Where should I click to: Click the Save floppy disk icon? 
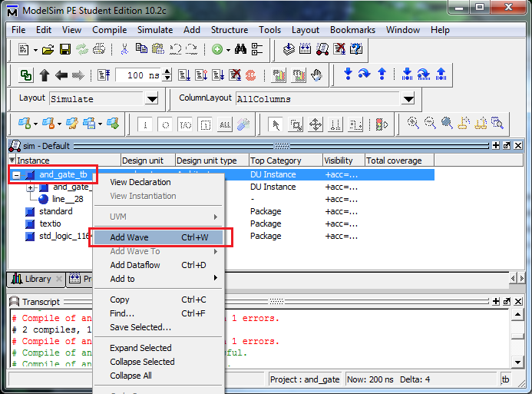(x=65, y=50)
